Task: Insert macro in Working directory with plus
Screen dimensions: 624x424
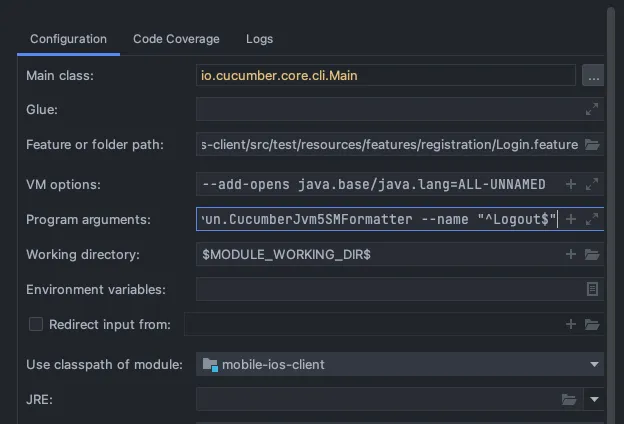Action: coord(571,254)
